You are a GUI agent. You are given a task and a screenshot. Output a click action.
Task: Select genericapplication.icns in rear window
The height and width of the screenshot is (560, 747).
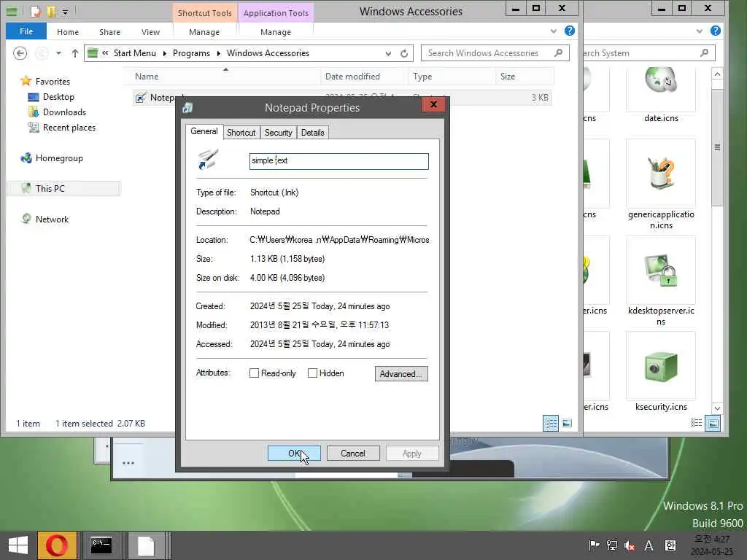pyautogui.click(x=661, y=186)
